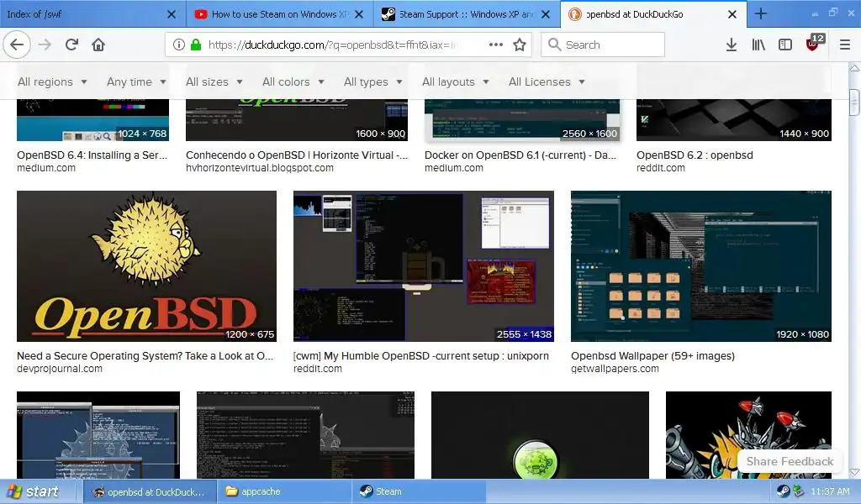Open the uBlock shield extension icon
Image resolution: width=861 pixels, height=504 pixels.
814,43
